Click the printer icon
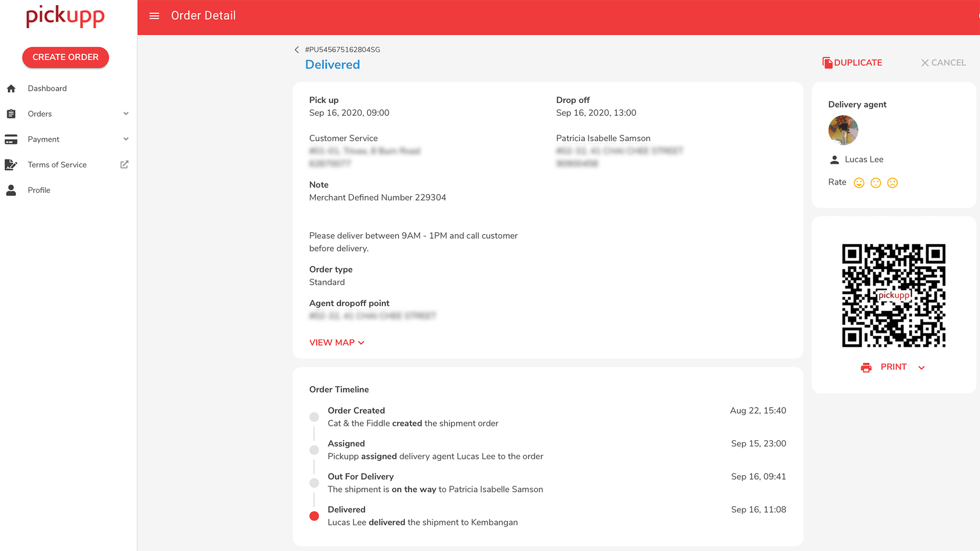 (x=866, y=367)
